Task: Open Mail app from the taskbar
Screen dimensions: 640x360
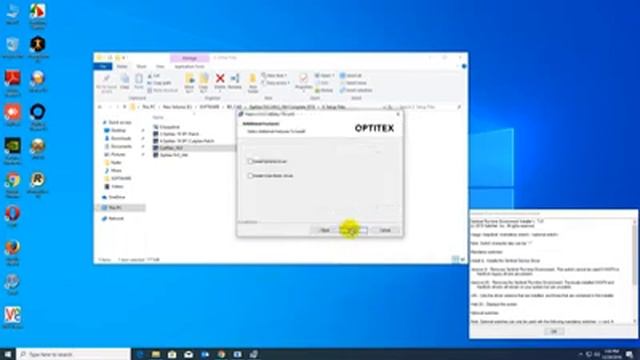Action: click(188, 354)
